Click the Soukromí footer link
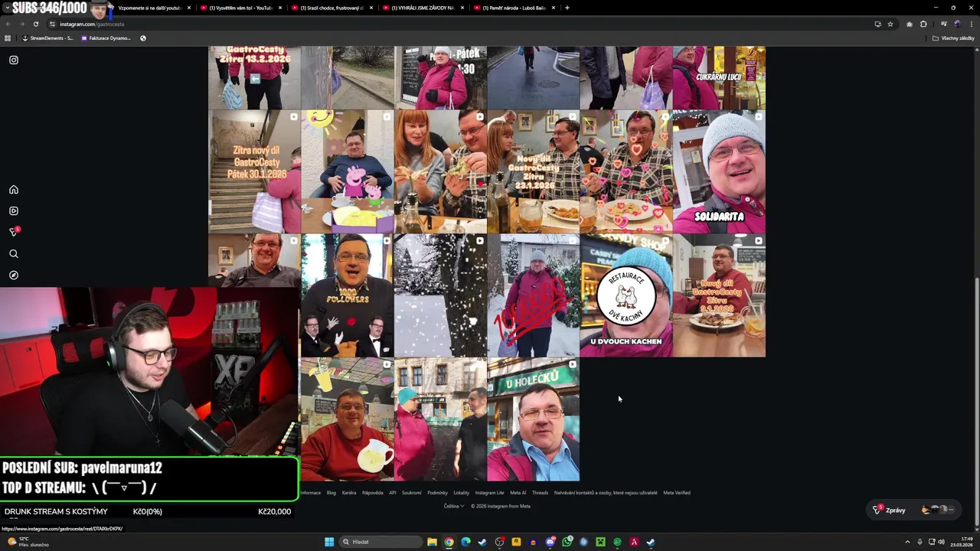The height and width of the screenshot is (551, 980). [x=412, y=493]
